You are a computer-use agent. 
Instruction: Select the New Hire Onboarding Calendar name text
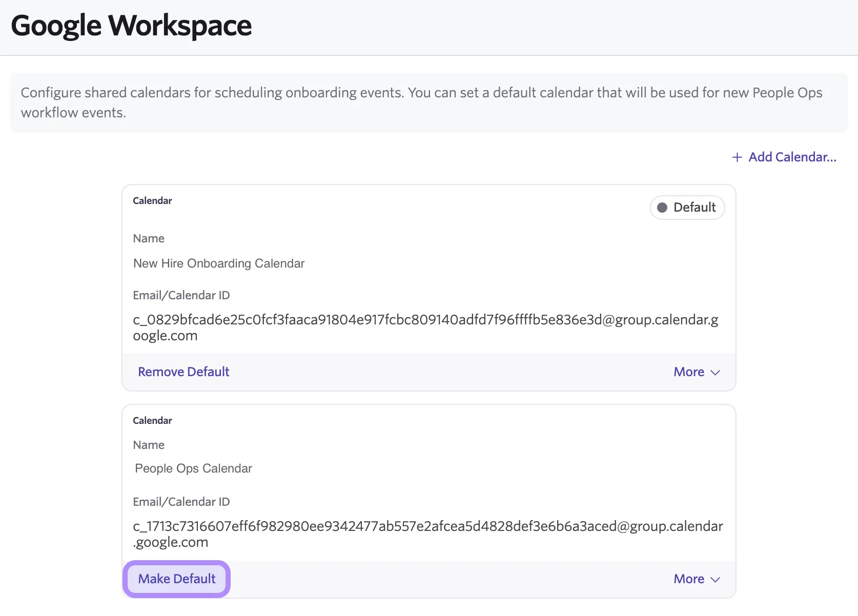pos(219,263)
